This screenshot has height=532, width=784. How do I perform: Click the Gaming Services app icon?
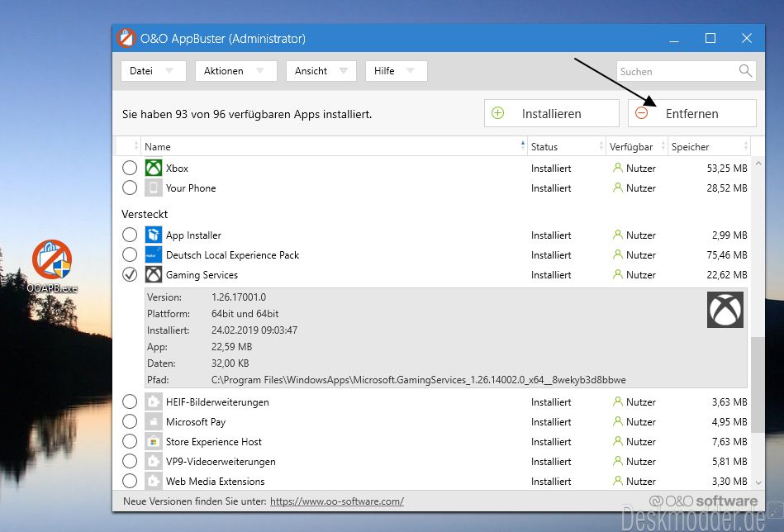[x=154, y=274]
